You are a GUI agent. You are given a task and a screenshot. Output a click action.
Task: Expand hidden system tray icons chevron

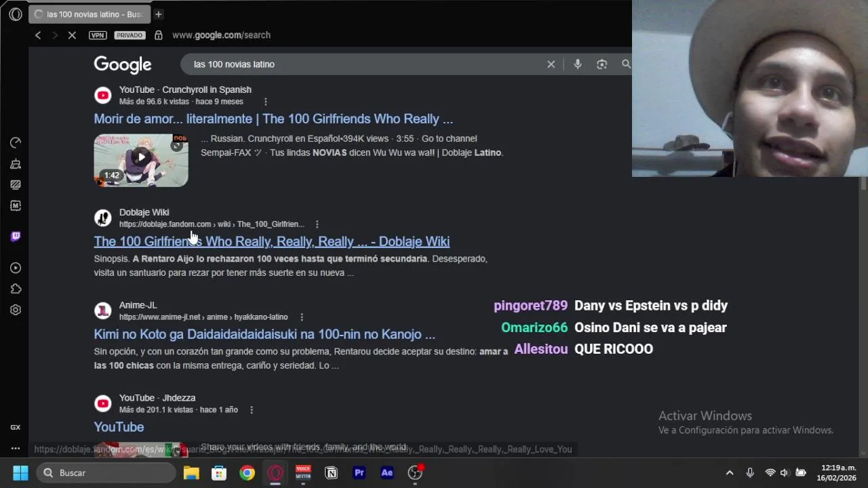pyautogui.click(x=730, y=473)
